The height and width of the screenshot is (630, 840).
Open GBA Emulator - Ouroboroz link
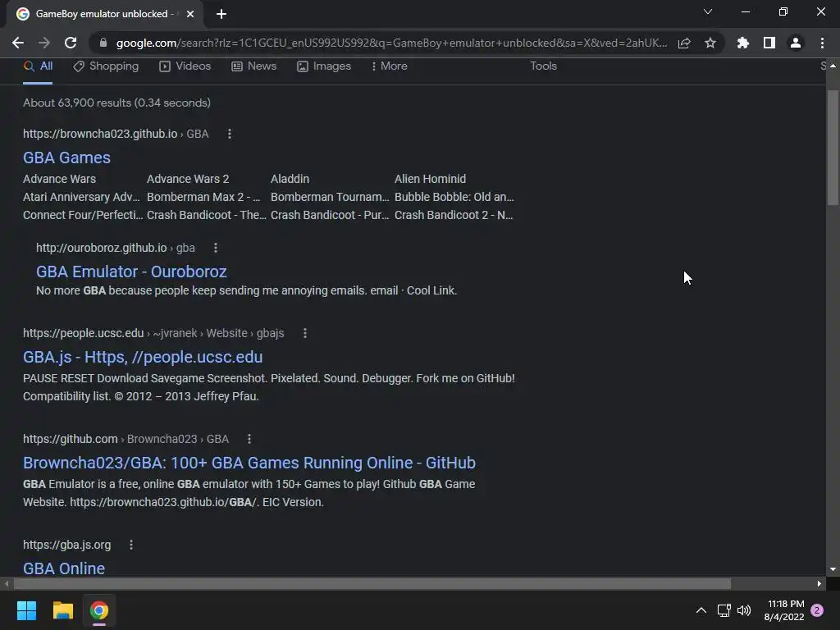pyautogui.click(x=131, y=272)
